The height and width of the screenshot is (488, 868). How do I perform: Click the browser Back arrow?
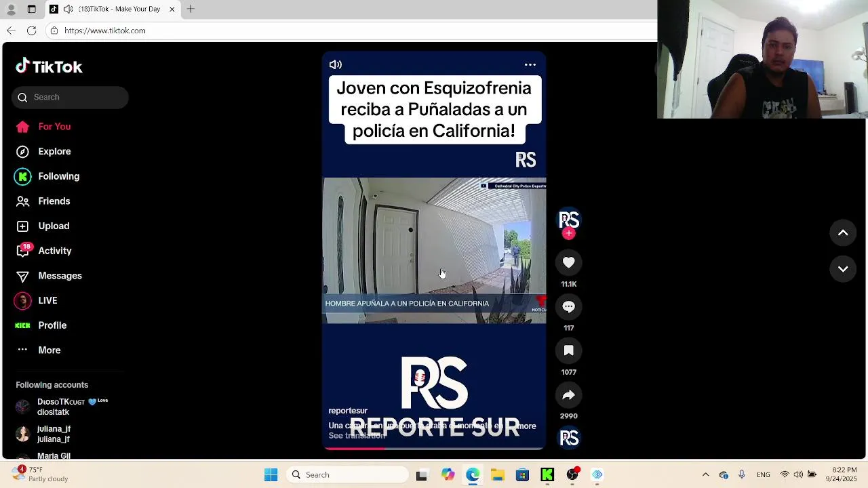11,30
